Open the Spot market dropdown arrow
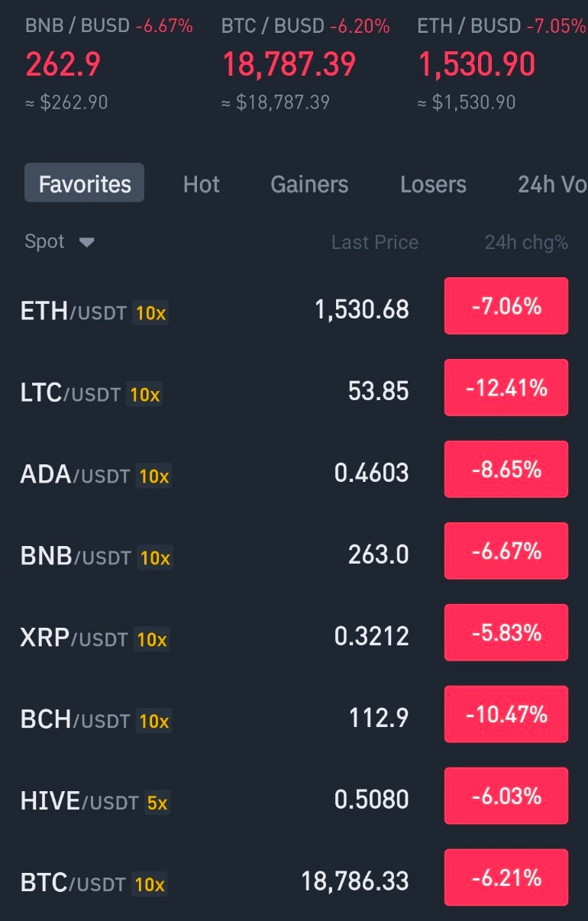The width and height of the screenshot is (588, 921). coord(87,243)
